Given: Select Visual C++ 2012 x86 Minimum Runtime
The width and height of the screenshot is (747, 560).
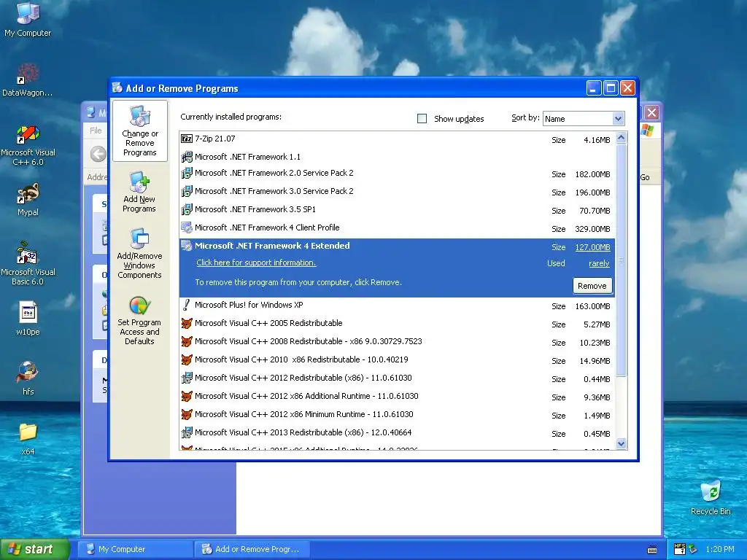Looking at the screenshot, I should [x=397, y=415].
